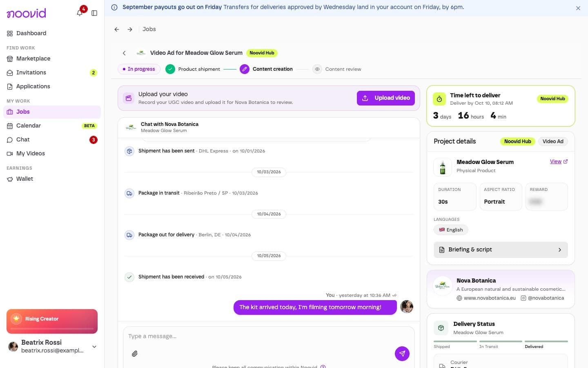Click the Package in transit truck icon

point(129,193)
